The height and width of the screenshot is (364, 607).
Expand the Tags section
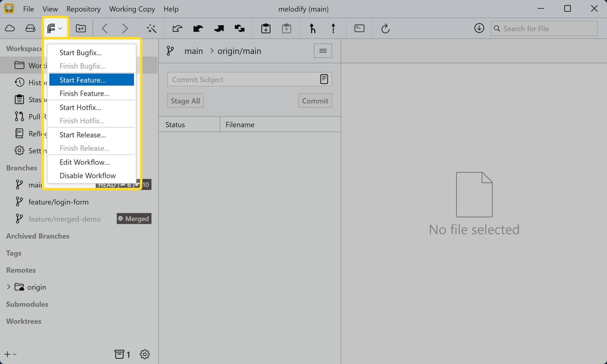pos(14,253)
